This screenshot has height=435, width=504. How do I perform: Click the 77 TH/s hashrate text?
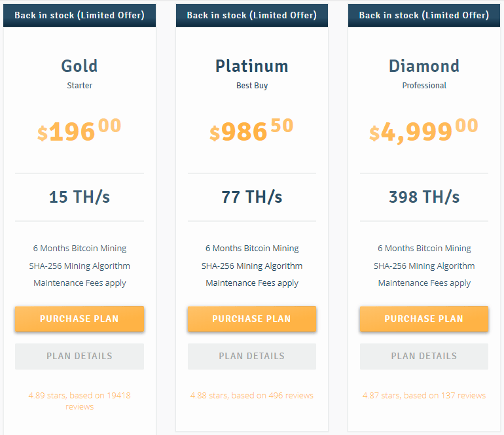(x=251, y=197)
